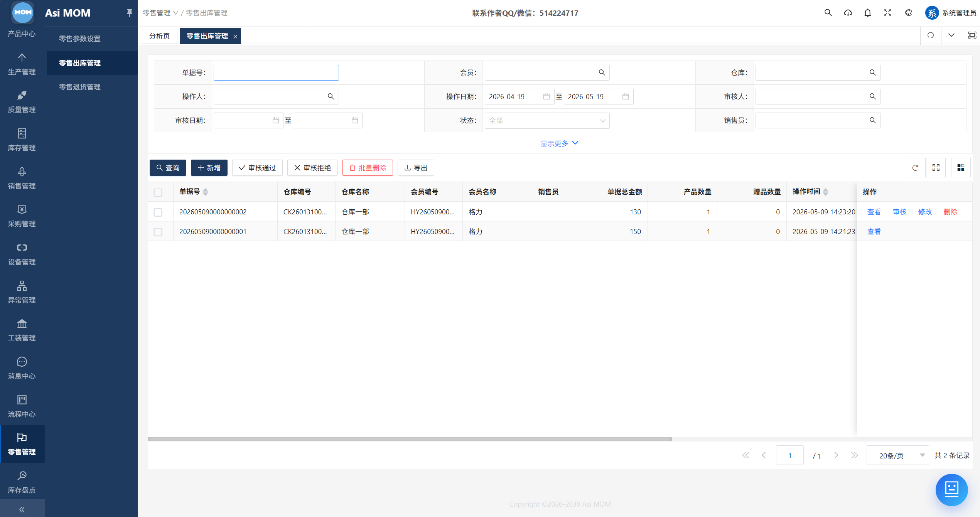Open the notifications bell icon
The image size is (980, 517).
click(x=867, y=13)
